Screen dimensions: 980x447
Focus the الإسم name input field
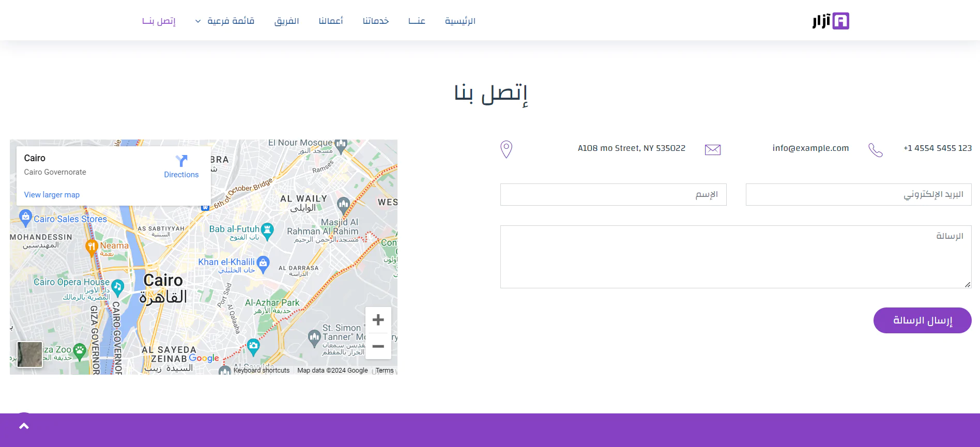[x=613, y=195]
